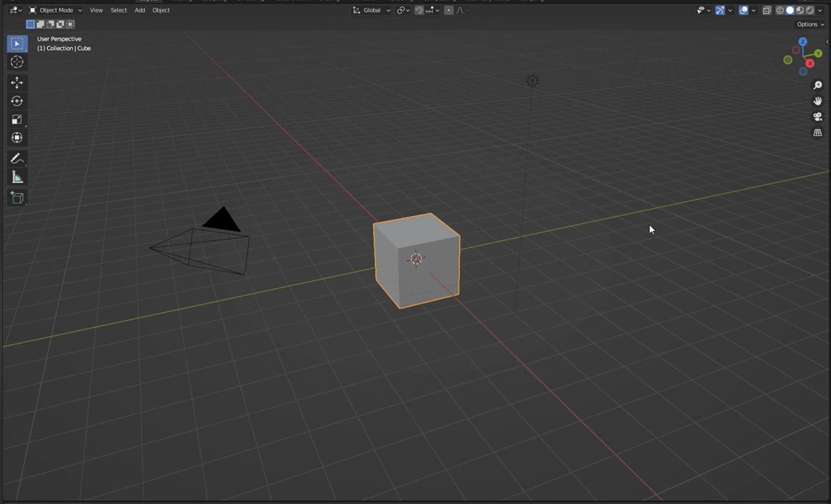The width and height of the screenshot is (831, 504).
Task: Open proportional editing falloff menu
Action: pyautogui.click(x=462, y=10)
